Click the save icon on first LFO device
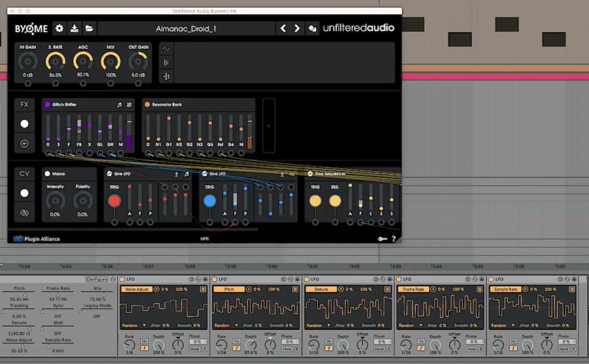This screenshot has height=364, width=589. (x=205, y=279)
